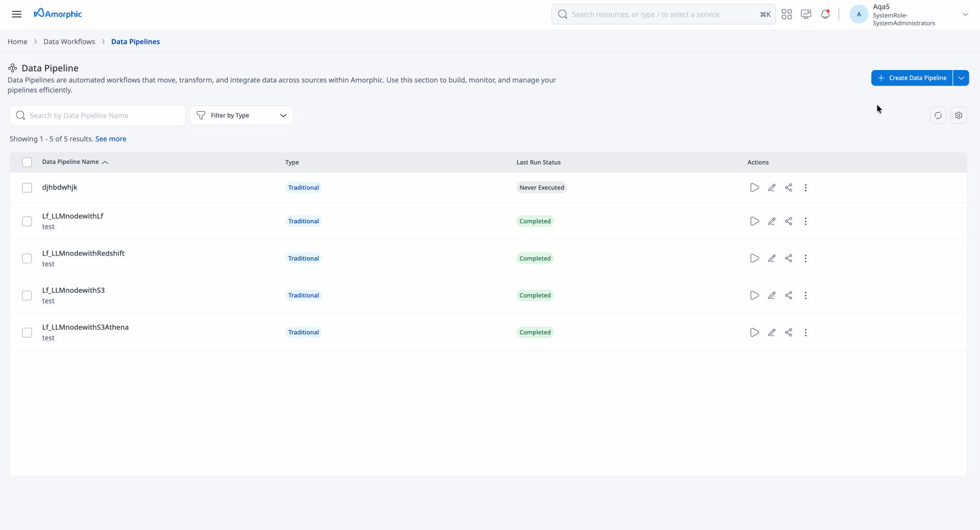Viewport: 980px width, 530px height.
Task: Edit the djhbdwhjk pipeline
Action: [772, 188]
